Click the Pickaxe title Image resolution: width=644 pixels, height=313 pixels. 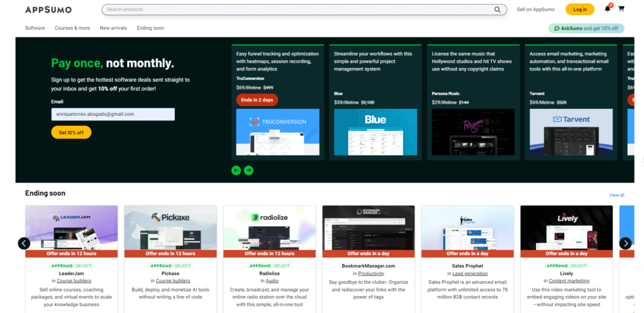pyautogui.click(x=170, y=273)
